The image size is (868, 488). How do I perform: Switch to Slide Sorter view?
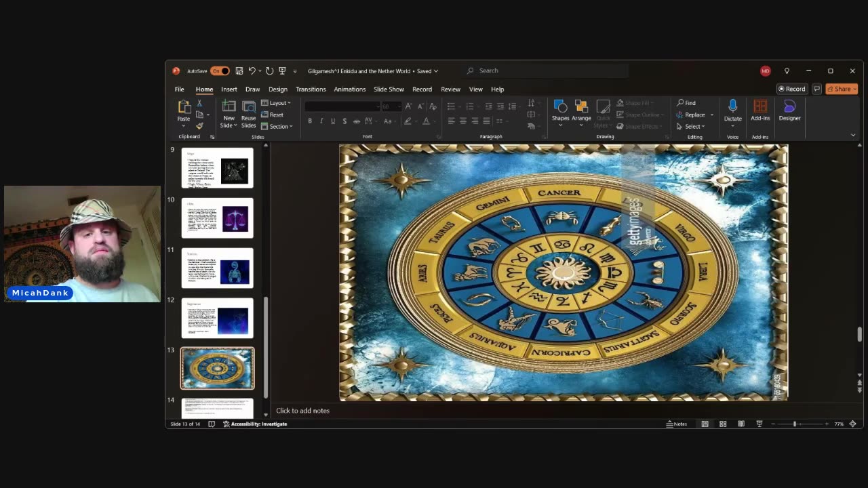(723, 424)
